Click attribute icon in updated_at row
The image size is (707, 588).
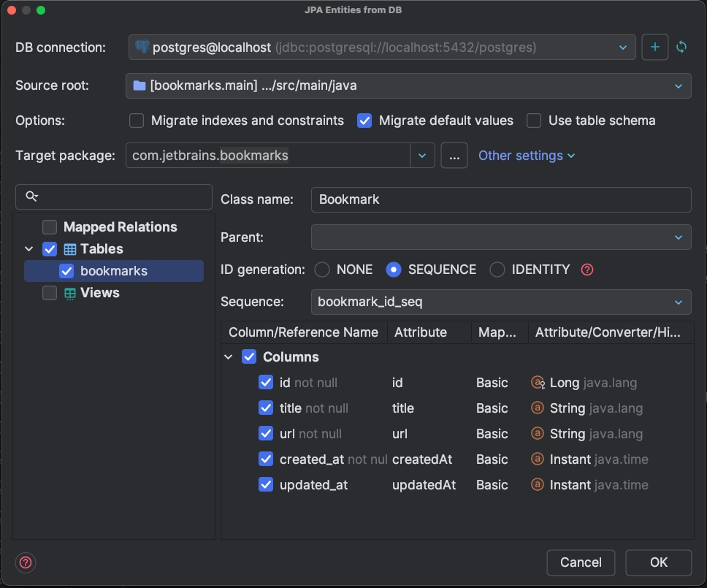[537, 485]
